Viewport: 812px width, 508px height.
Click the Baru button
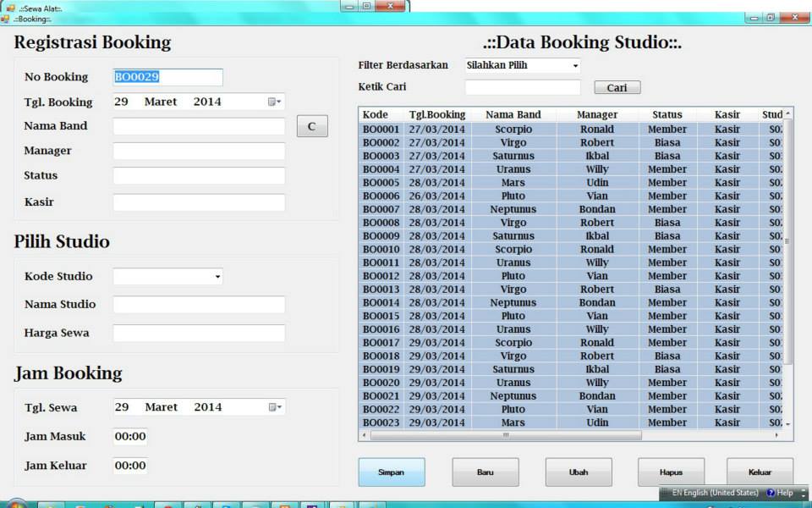point(486,472)
